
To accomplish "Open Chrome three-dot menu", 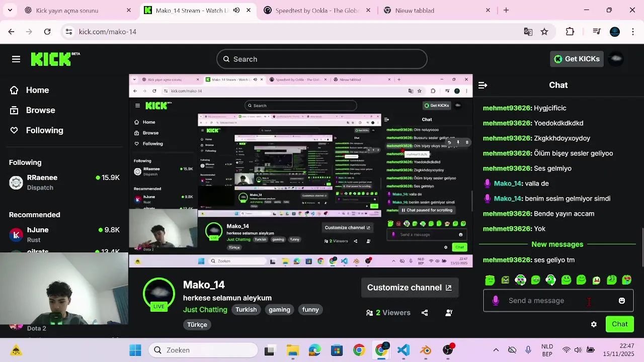I will (632, 32).
